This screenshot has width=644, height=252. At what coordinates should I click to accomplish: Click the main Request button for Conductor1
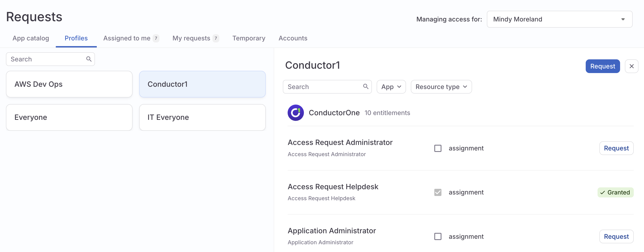point(603,66)
